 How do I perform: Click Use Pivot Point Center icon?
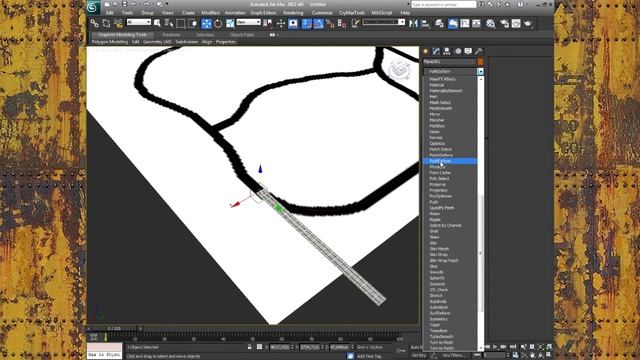coord(268,24)
